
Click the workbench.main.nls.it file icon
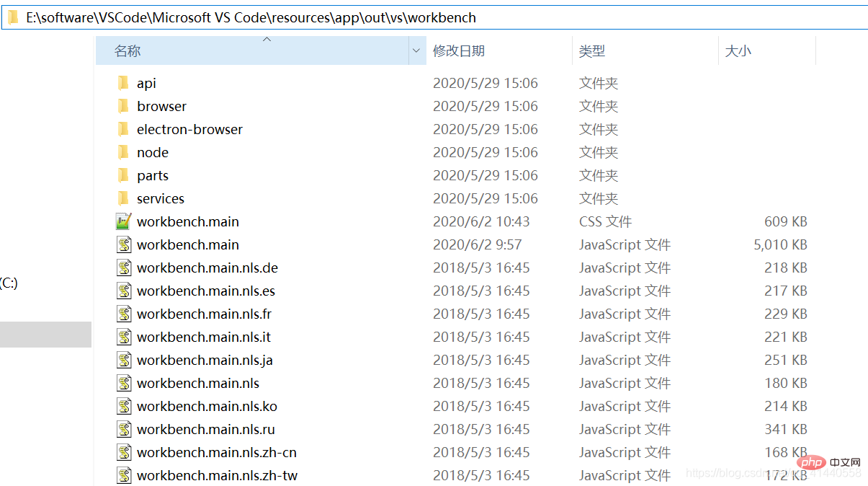coord(124,337)
